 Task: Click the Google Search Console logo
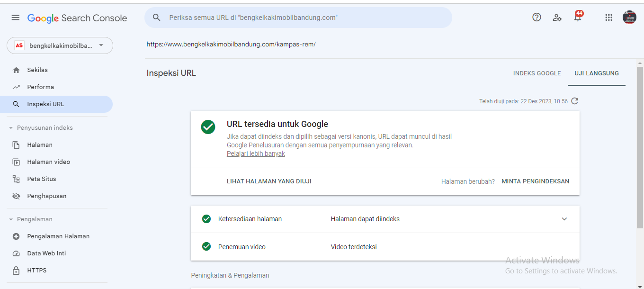pyautogui.click(x=77, y=18)
